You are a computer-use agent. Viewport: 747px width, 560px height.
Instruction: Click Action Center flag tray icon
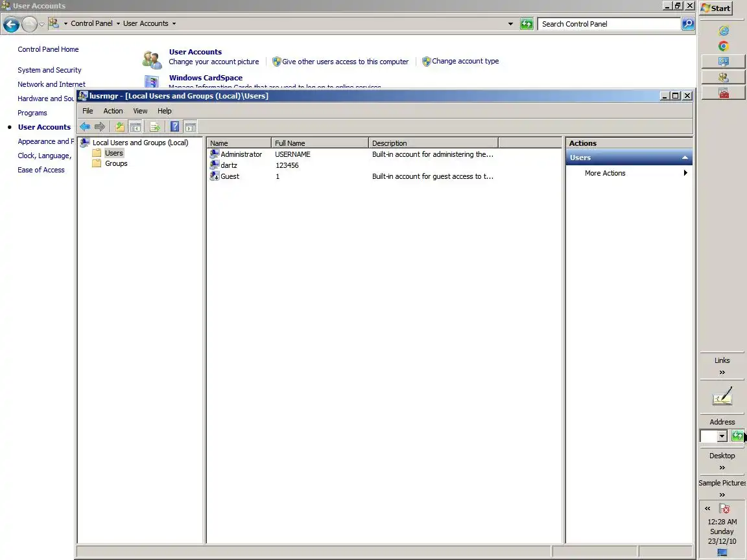[724, 509]
